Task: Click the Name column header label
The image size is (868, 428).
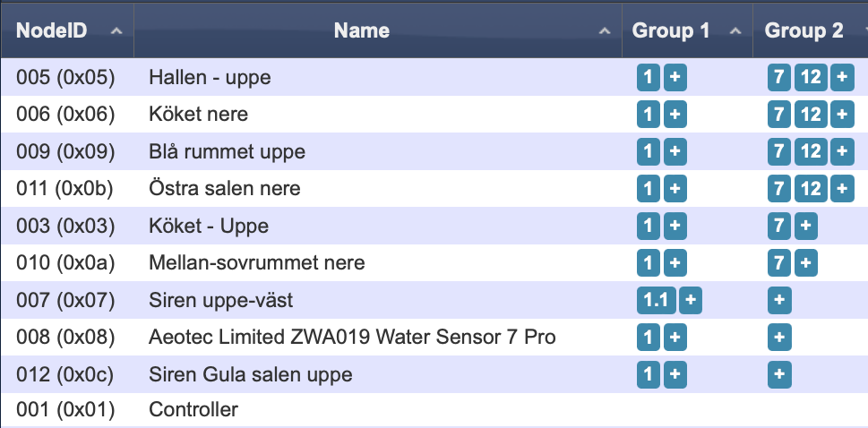Action: point(362,30)
